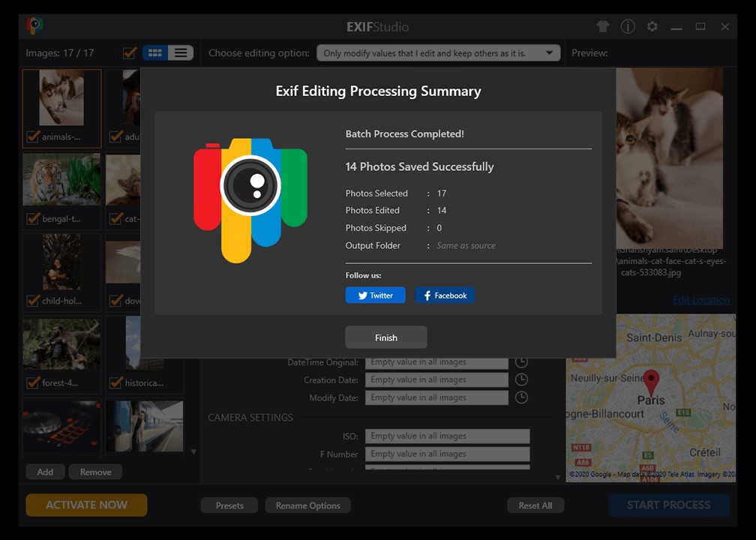756x540 pixels.
Task: Open the EXIF Studio settings gear
Action: point(652,26)
